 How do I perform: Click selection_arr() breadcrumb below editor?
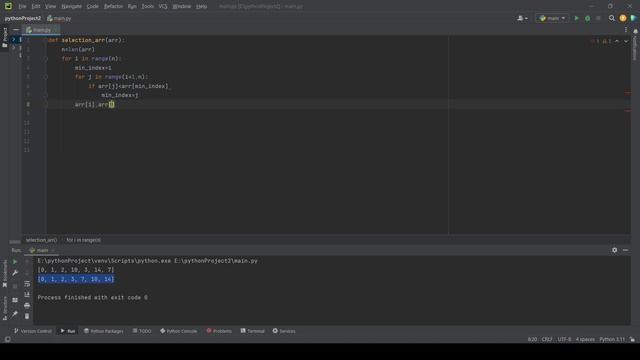point(41,240)
